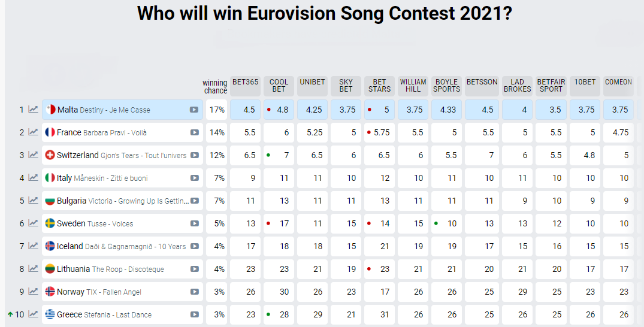Play the video for Greece's Last Dance

(x=194, y=314)
